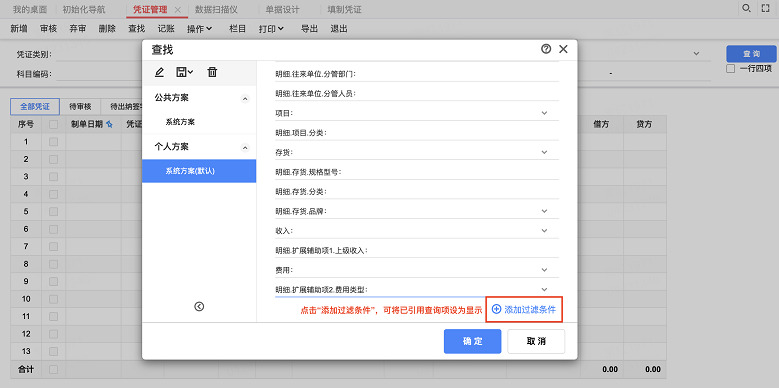Screen dimensions: 779x388
Task: Click the pencil edit icon in 查找 dialog
Action: click(x=159, y=73)
